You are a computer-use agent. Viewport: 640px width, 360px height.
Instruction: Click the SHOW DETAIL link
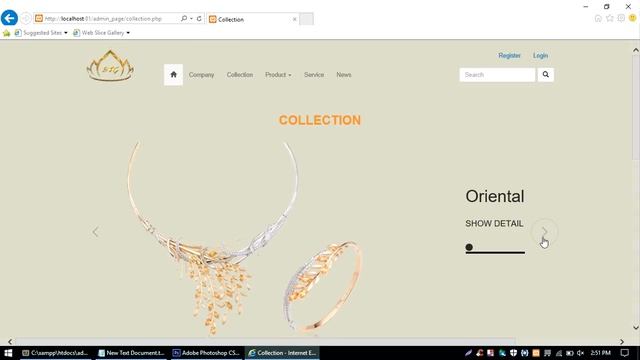tap(494, 224)
